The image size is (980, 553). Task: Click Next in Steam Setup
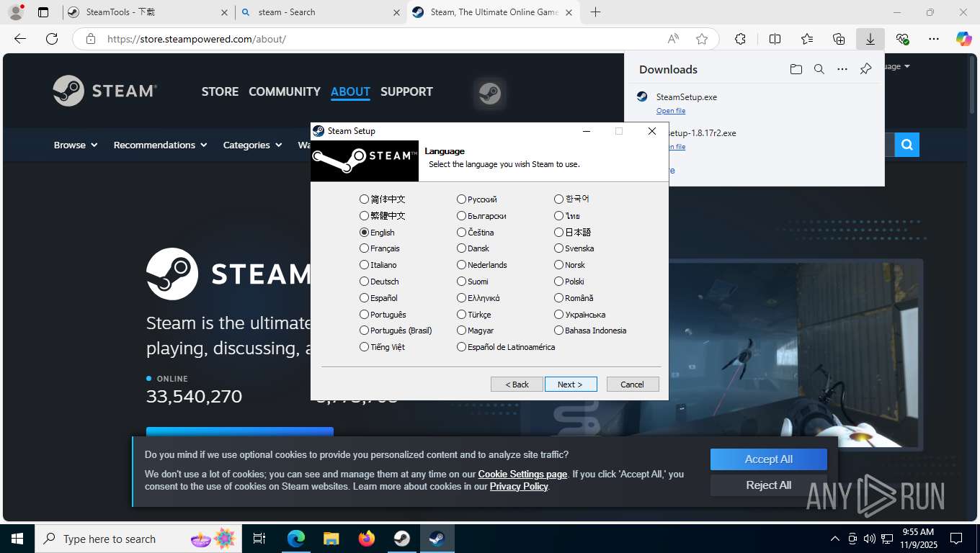coord(571,385)
